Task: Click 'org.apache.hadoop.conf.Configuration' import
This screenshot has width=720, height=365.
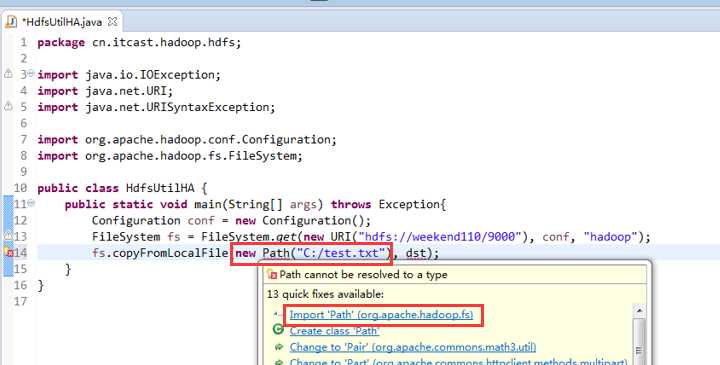Action: pos(208,140)
